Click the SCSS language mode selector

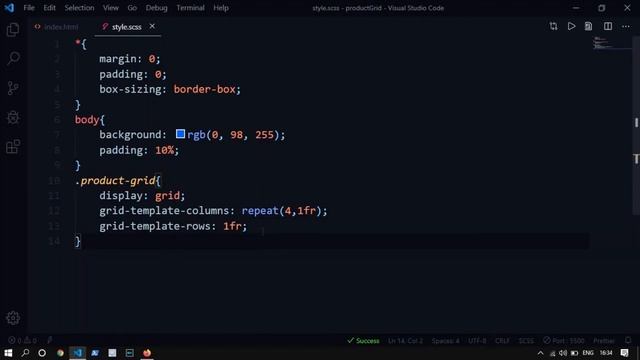(526, 341)
